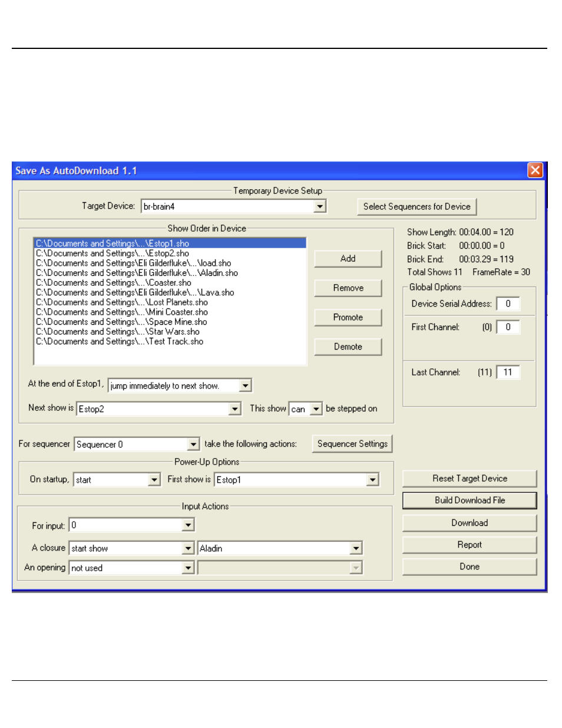Select Estop1.sho in show list

pyautogui.click(x=170, y=243)
